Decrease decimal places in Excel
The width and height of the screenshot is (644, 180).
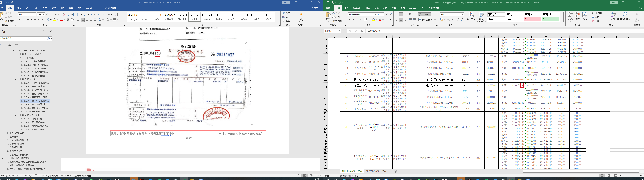click(x=462, y=19)
